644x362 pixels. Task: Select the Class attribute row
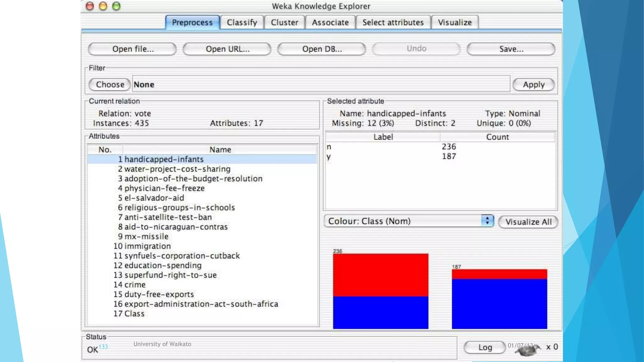click(x=134, y=314)
